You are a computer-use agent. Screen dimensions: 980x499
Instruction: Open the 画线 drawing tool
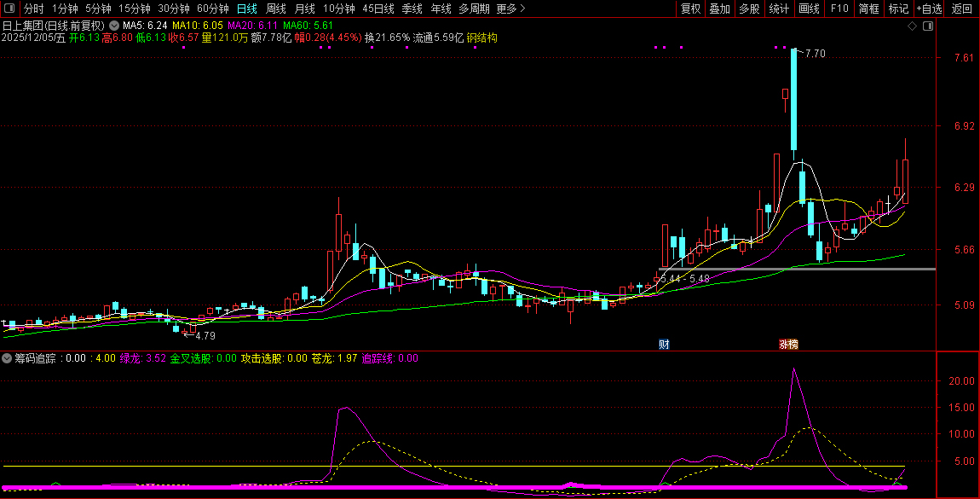pos(809,9)
